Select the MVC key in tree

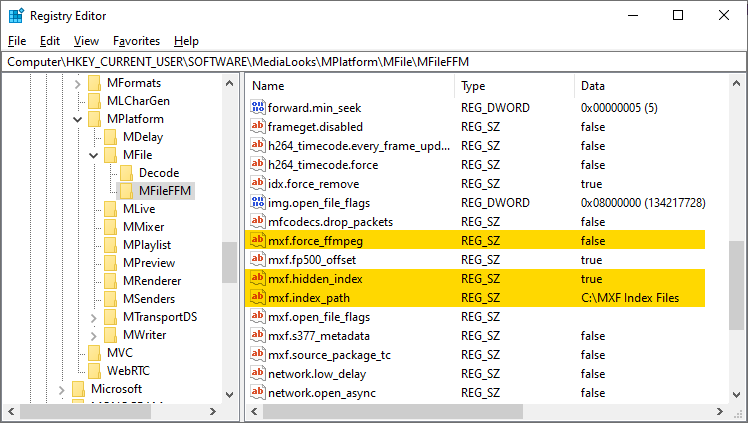tap(120, 353)
